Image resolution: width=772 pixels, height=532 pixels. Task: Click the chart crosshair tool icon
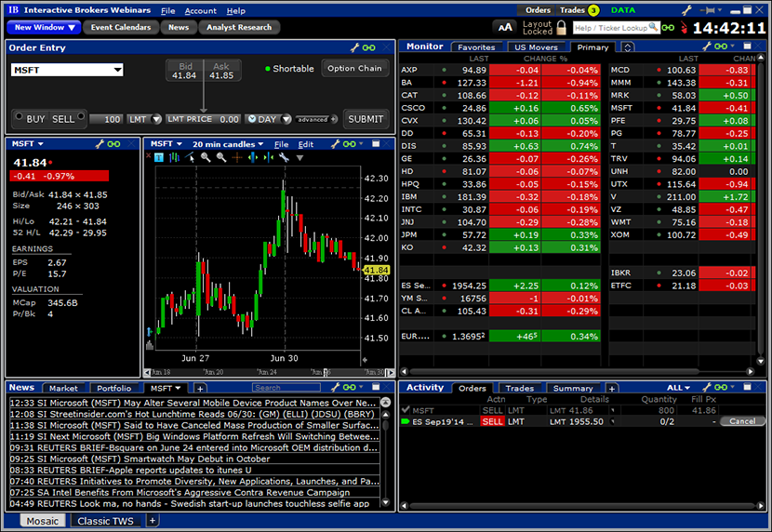point(238,158)
